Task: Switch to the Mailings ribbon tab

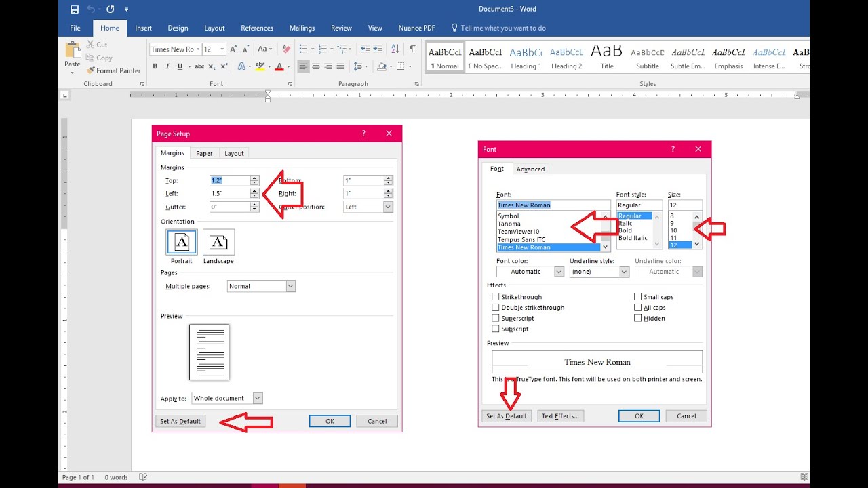Action: (302, 28)
